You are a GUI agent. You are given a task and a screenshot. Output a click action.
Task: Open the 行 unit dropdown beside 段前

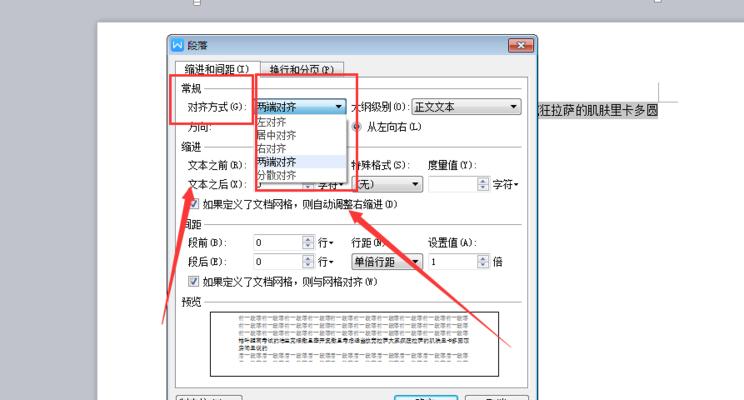click(326, 242)
